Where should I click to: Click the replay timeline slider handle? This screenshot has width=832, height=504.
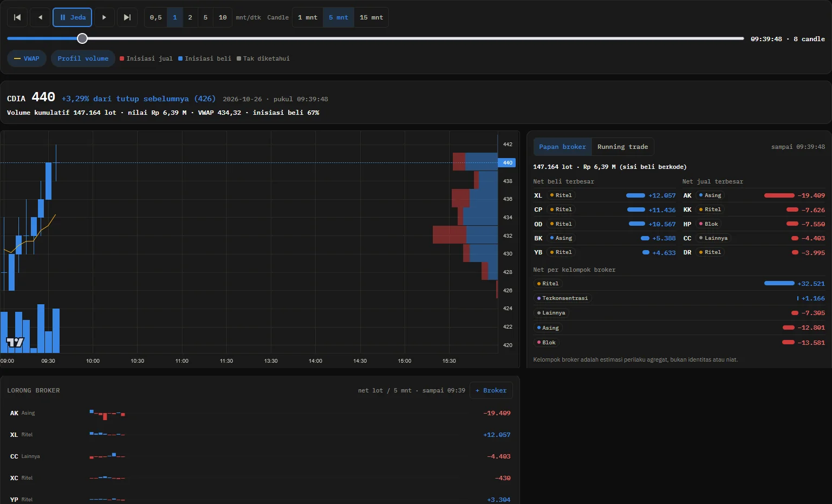click(82, 38)
